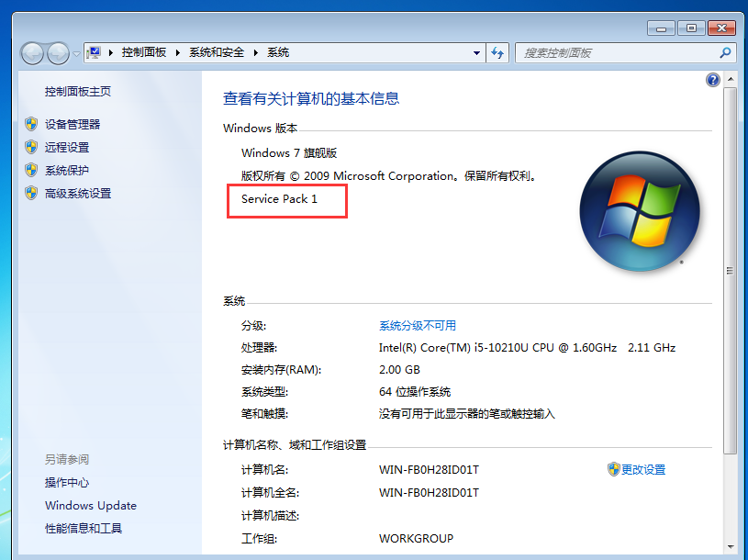Screen dimensions: 748x560
Task: Open the recent pages dropdown arrow
Action: pos(76,53)
